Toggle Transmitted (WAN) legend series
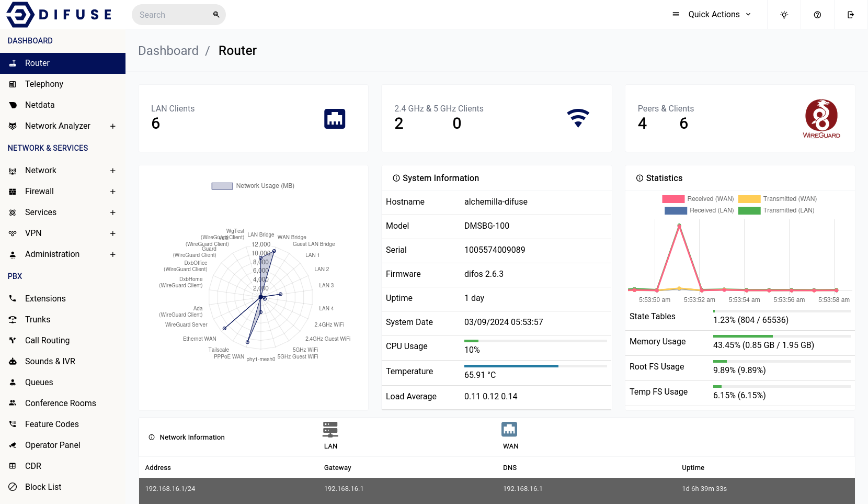This screenshot has width=868, height=504. coord(778,199)
